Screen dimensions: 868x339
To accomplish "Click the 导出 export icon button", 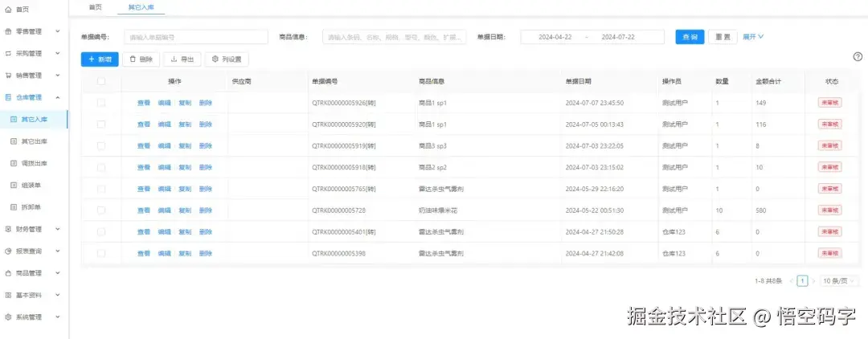I will pos(182,59).
